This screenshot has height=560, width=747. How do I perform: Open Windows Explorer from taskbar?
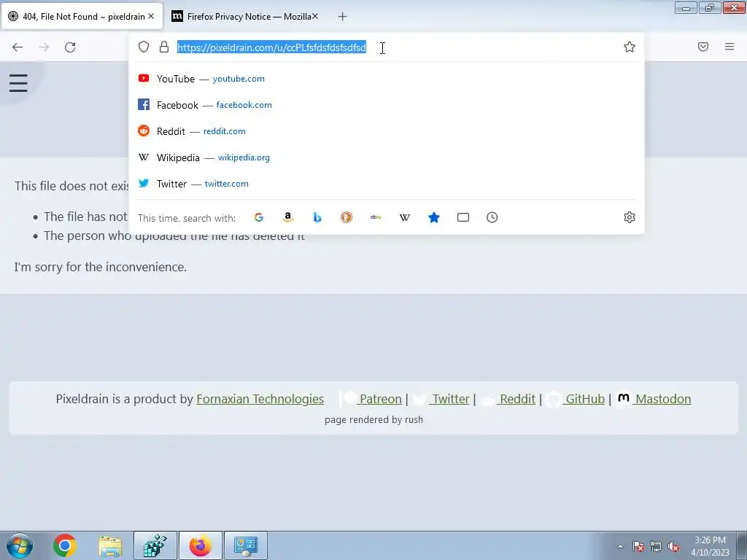click(110, 545)
